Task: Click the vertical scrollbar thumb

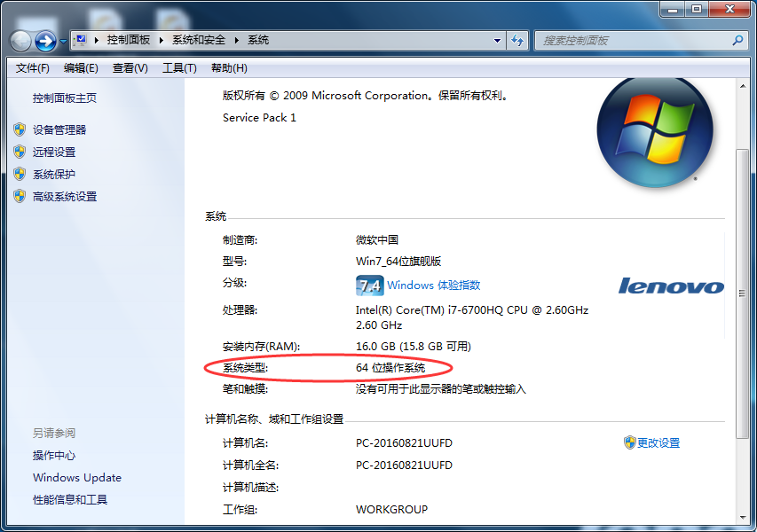Action: click(x=743, y=293)
